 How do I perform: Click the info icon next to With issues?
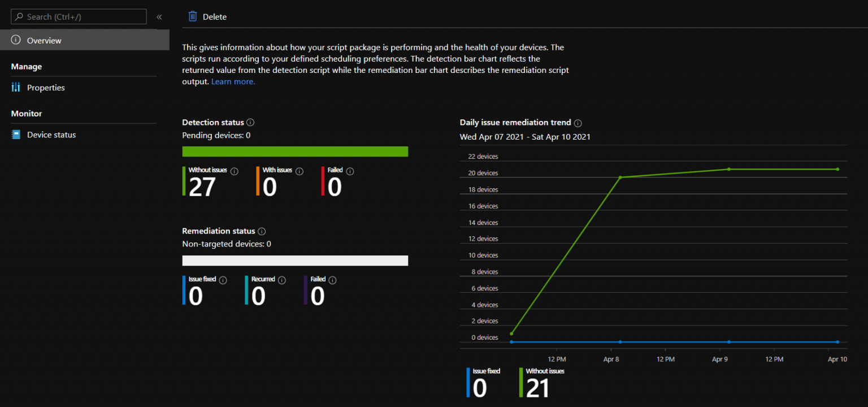click(x=299, y=171)
